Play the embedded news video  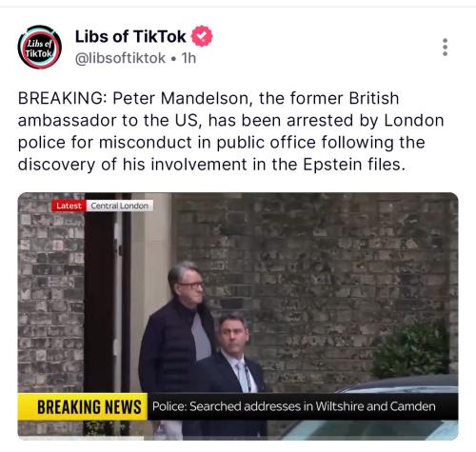click(238, 316)
